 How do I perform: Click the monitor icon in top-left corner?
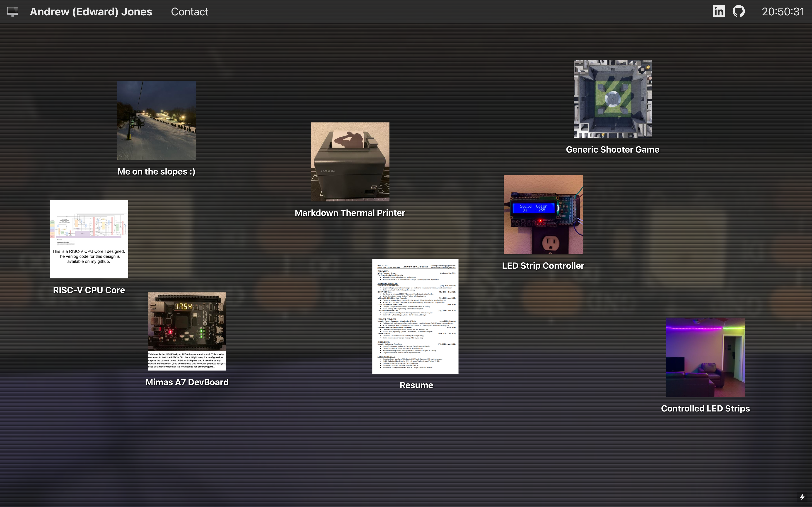(13, 11)
